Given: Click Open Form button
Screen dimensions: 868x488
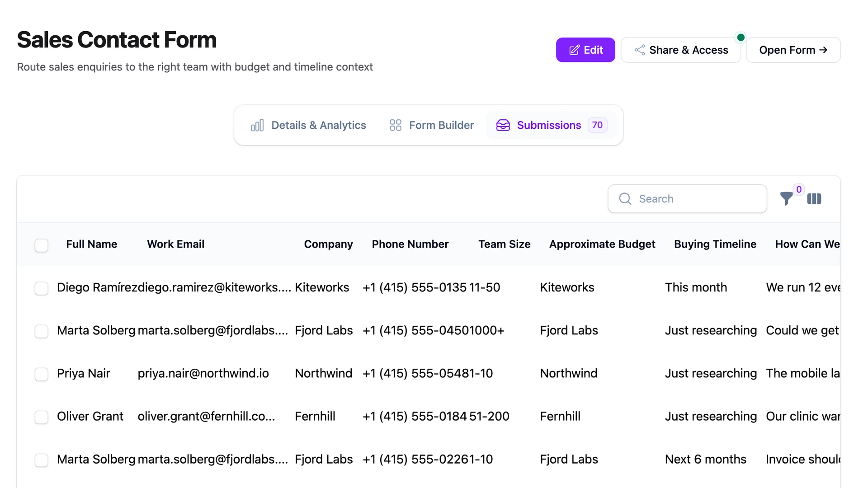Looking at the screenshot, I should tap(793, 50).
